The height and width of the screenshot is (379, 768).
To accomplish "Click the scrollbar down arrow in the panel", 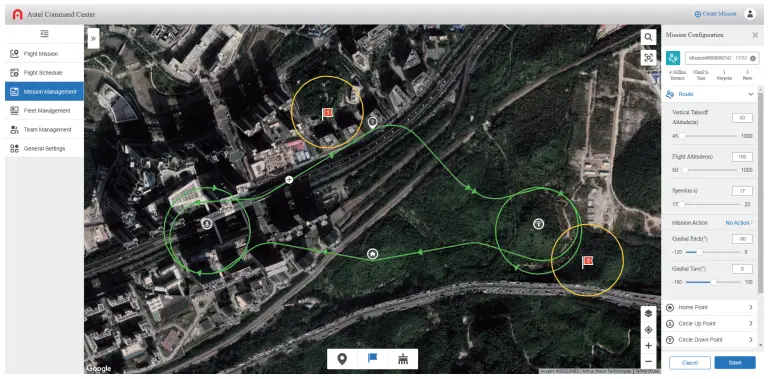I will click(761, 346).
